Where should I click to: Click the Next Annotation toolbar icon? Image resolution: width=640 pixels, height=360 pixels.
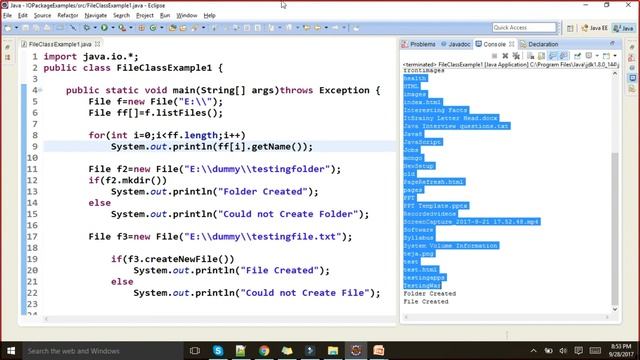pyautogui.click(x=271, y=28)
